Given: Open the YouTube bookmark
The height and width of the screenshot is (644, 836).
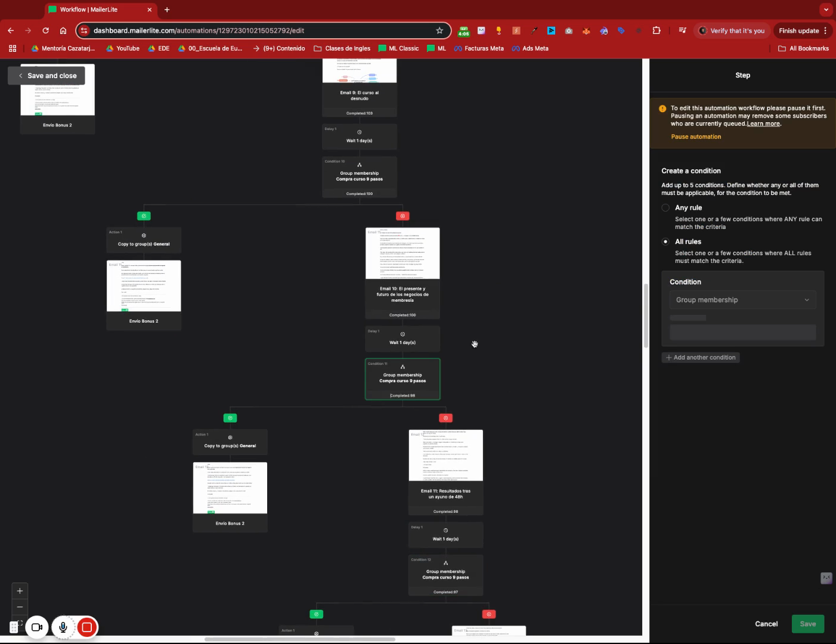Looking at the screenshot, I should (x=123, y=48).
